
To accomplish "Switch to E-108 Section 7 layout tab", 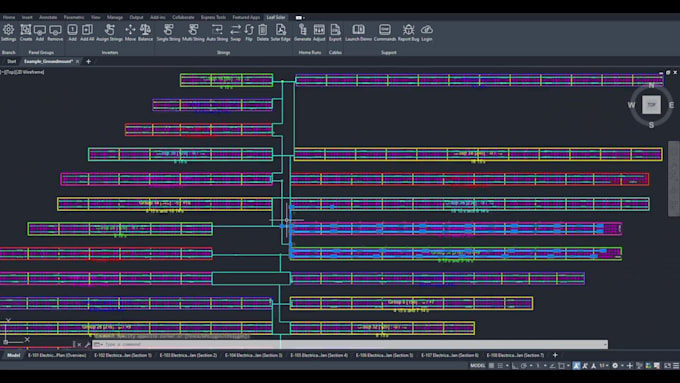I will pyautogui.click(x=515, y=355).
